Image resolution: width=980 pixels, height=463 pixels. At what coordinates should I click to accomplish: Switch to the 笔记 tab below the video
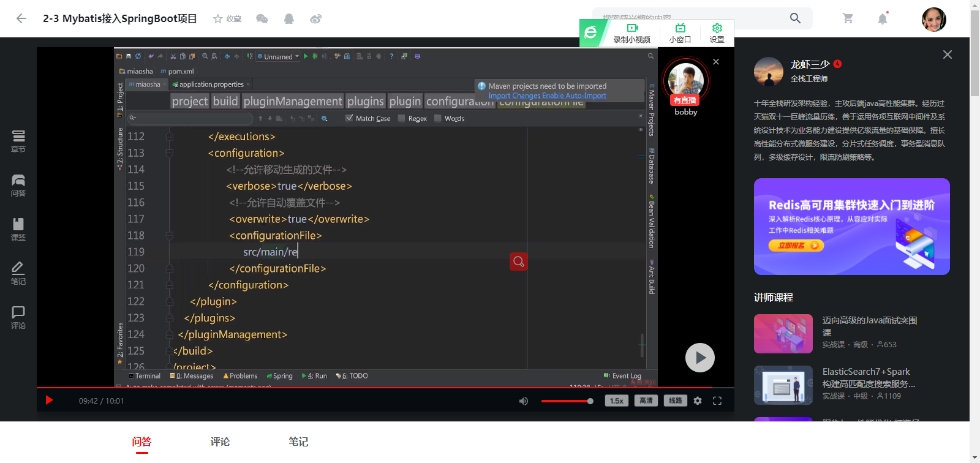point(299,442)
